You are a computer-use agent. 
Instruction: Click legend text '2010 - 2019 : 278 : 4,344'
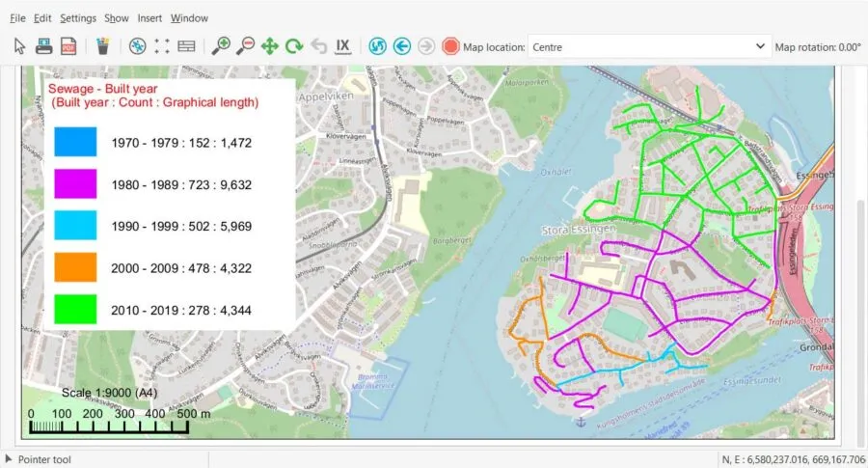click(x=181, y=310)
